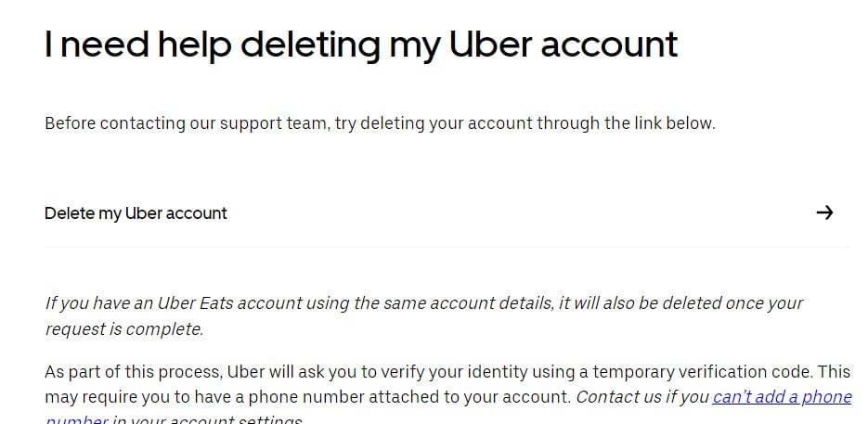868x424 pixels.
Task: Click the italic Uber Eats account note
Action: 423,316
